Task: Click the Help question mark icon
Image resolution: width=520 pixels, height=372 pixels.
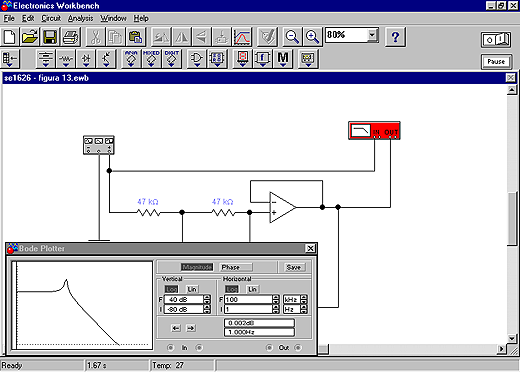Action: coord(395,37)
